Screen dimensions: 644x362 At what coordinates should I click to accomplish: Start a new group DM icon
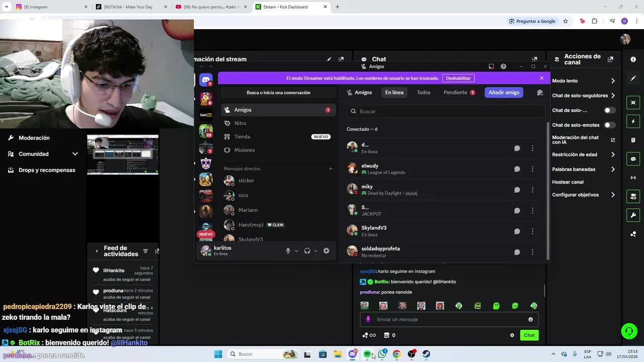point(540,93)
